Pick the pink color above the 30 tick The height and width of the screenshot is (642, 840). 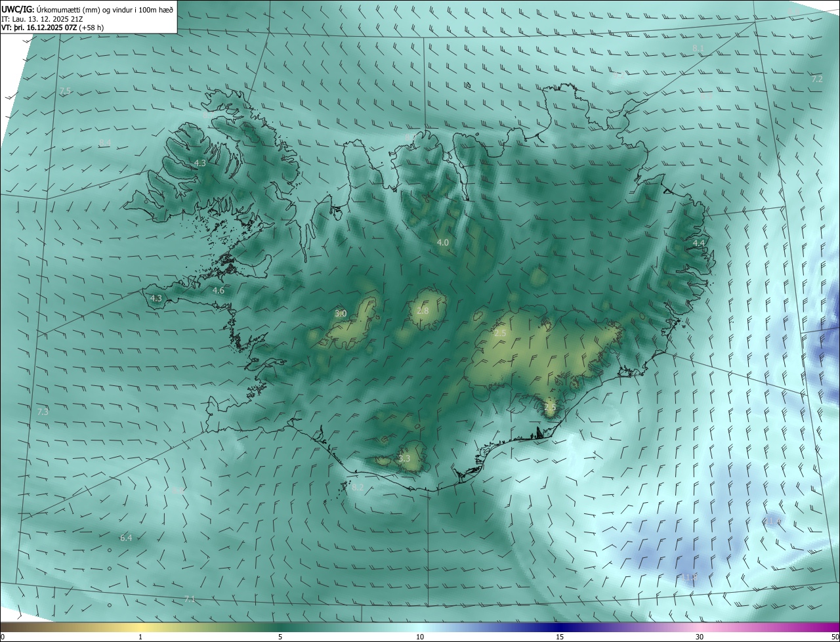pyautogui.click(x=700, y=627)
